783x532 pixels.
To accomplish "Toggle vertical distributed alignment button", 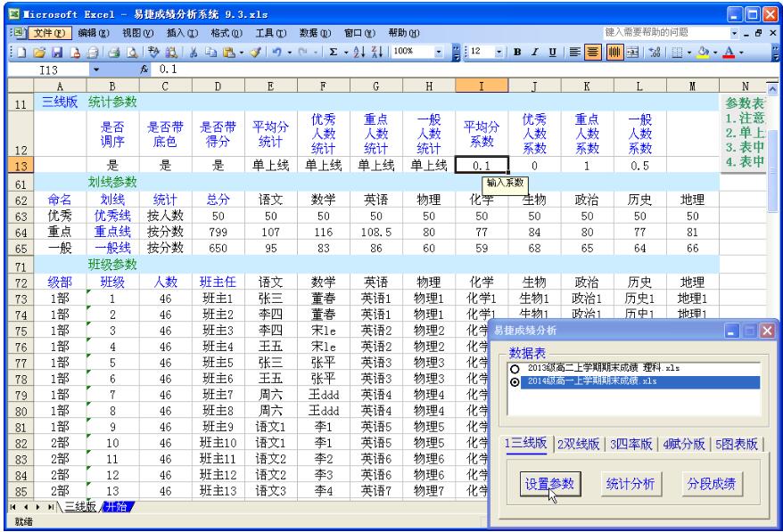I will pos(614,52).
